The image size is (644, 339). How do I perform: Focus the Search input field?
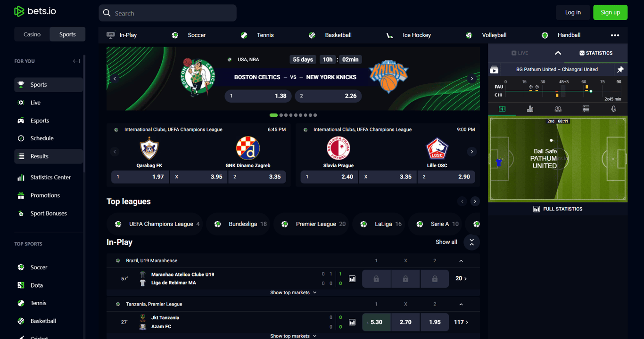click(167, 13)
